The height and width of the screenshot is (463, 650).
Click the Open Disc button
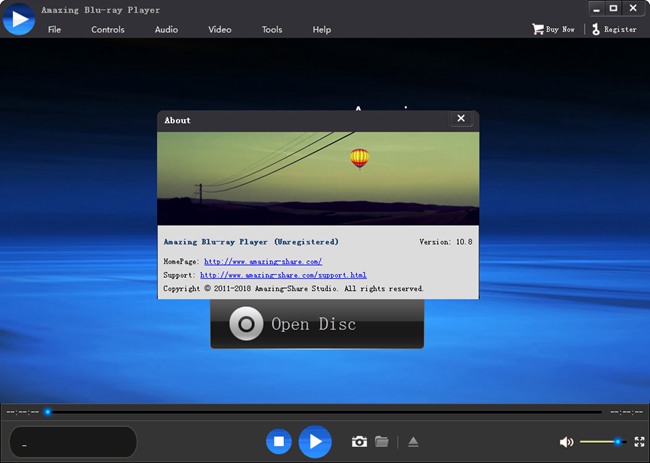pos(317,324)
